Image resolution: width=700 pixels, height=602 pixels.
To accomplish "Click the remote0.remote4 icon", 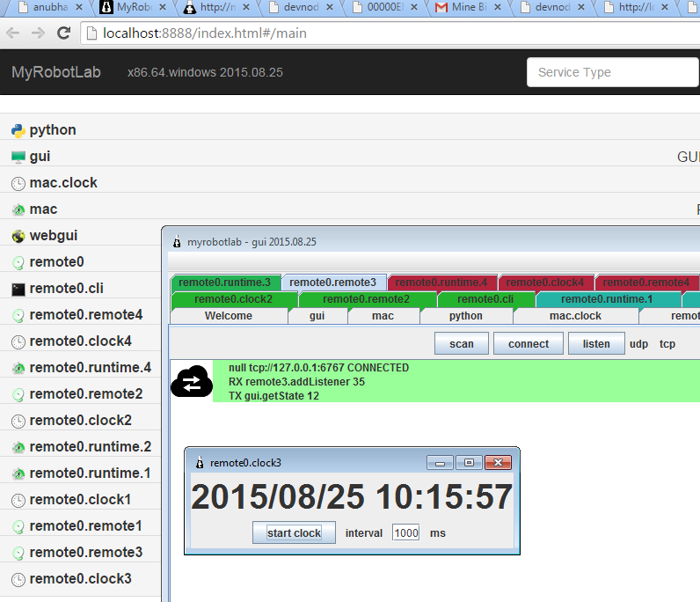I will [18, 316].
